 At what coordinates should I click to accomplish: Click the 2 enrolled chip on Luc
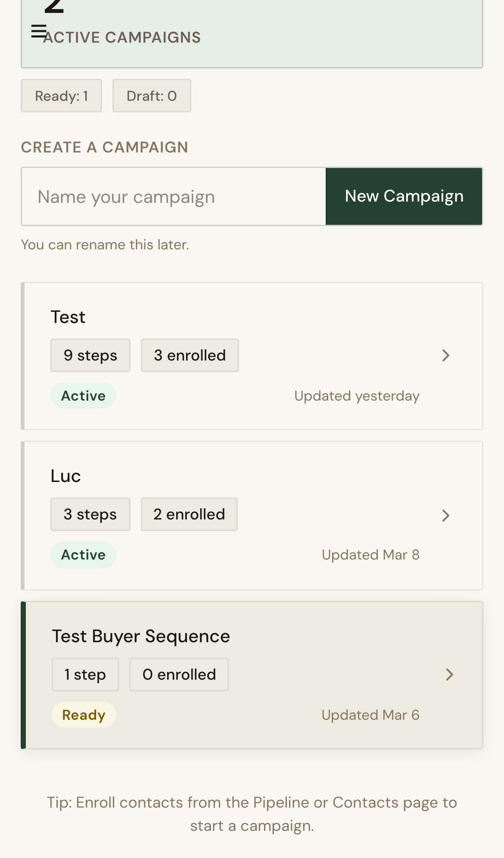(x=189, y=514)
